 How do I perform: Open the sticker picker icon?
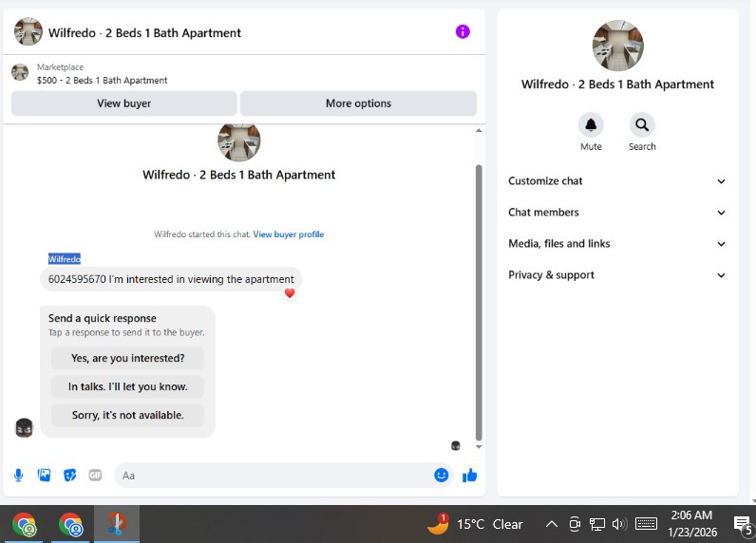[x=70, y=476]
